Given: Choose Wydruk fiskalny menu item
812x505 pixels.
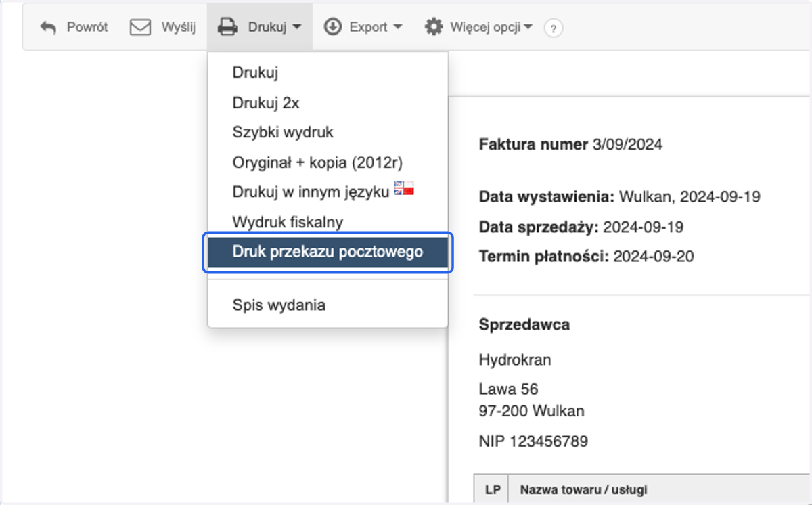Looking at the screenshot, I should 328,222.
